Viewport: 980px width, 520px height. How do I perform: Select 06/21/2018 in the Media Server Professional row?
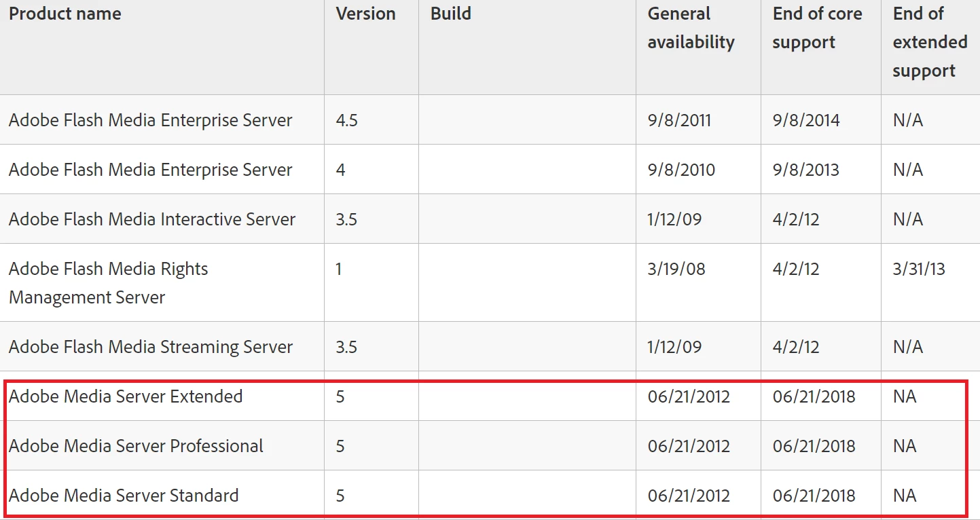(814, 446)
